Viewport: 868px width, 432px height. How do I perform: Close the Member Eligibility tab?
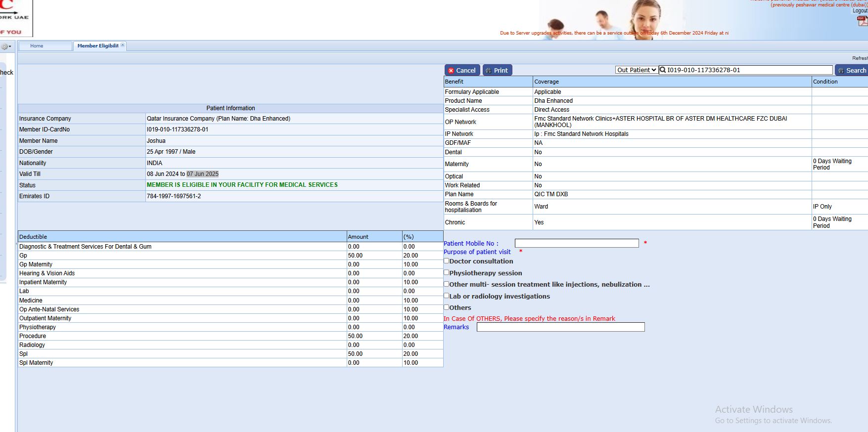coord(123,45)
